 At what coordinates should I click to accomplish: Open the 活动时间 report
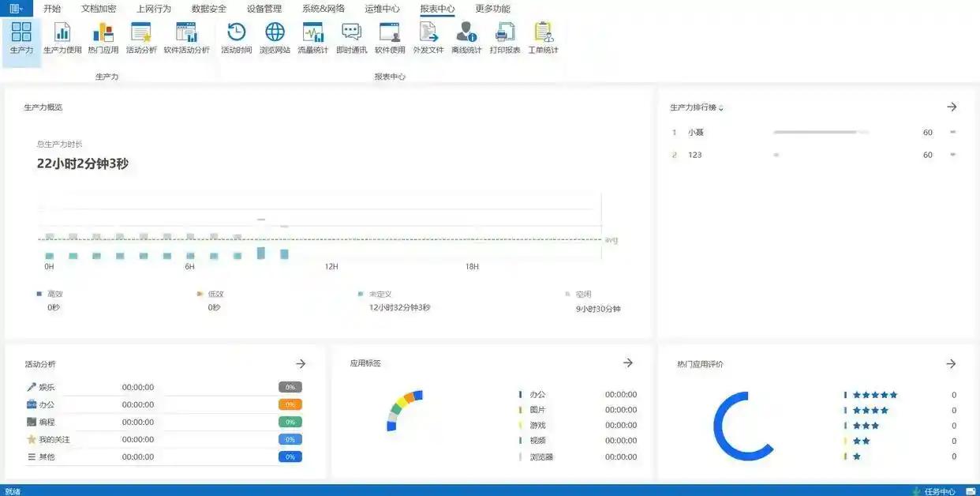237,38
